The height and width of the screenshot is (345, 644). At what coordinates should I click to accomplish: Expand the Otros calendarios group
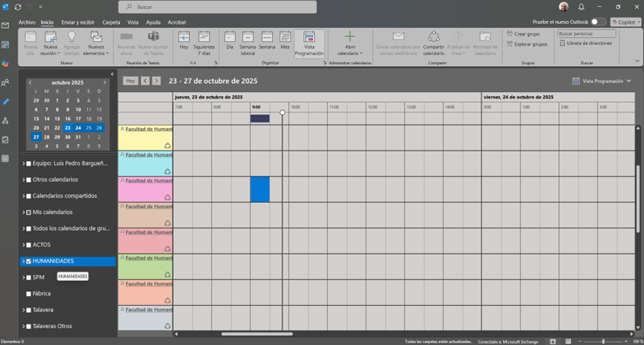point(23,180)
